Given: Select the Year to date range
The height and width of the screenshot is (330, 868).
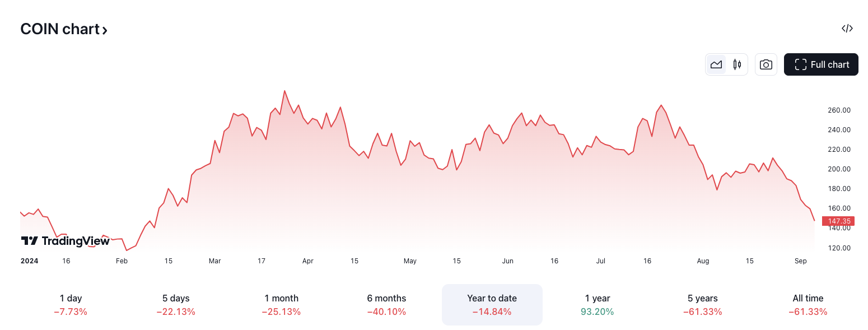Looking at the screenshot, I should pos(492,305).
